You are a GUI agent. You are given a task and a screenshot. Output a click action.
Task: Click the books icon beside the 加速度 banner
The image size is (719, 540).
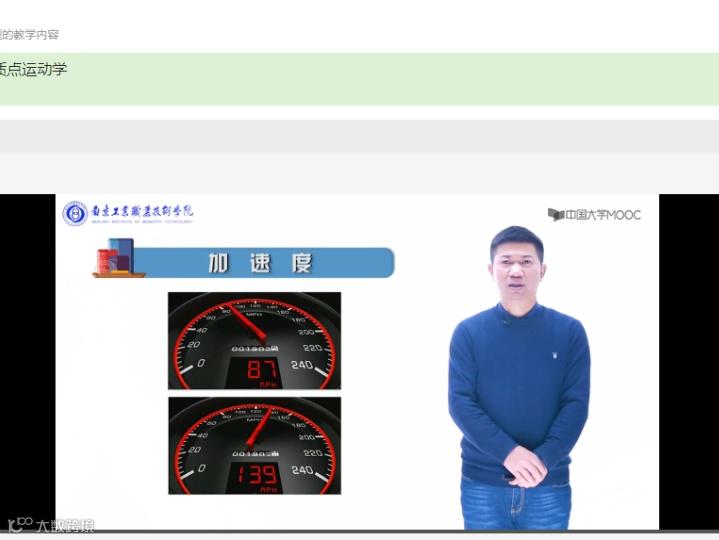click(118, 258)
